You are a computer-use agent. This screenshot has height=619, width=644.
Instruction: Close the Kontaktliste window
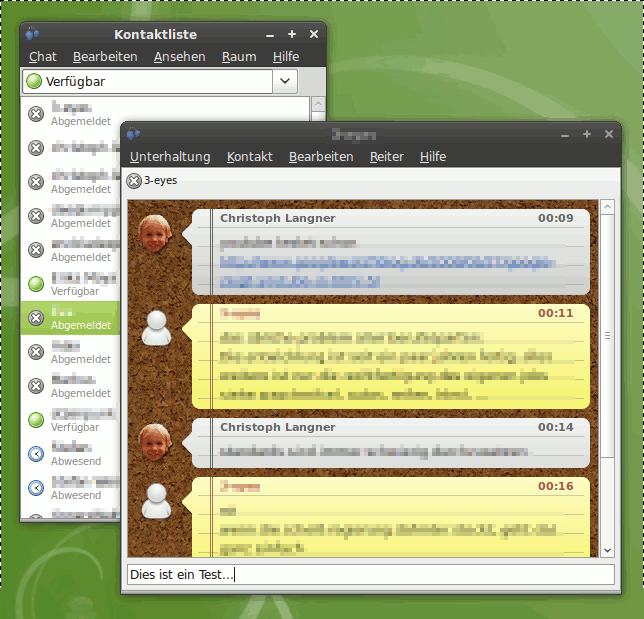click(314, 34)
